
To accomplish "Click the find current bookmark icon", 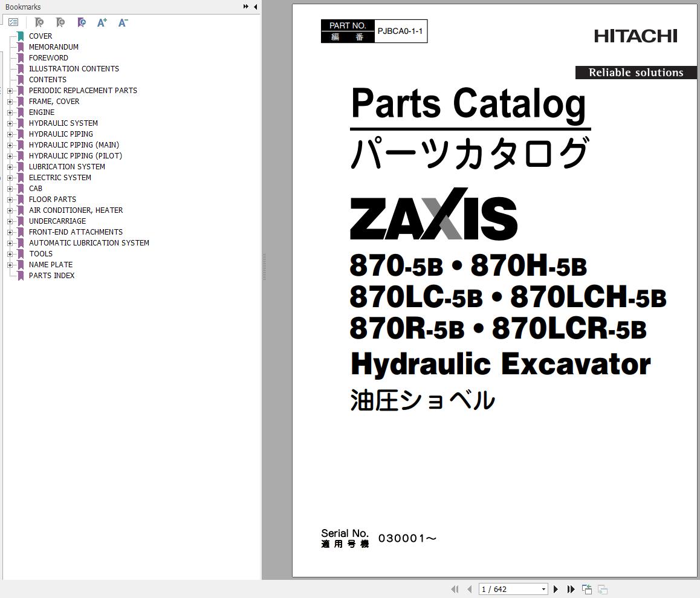I will pyautogui.click(x=81, y=22).
